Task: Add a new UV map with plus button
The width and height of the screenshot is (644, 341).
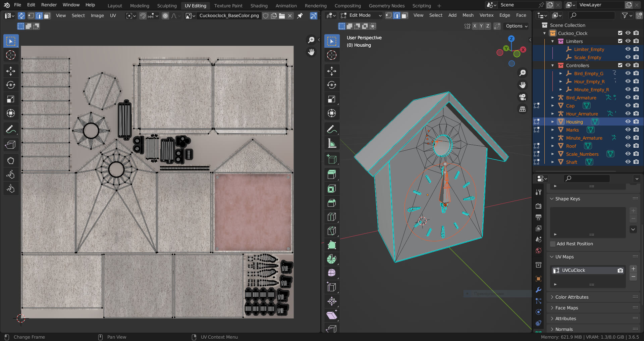Action: 633,269
